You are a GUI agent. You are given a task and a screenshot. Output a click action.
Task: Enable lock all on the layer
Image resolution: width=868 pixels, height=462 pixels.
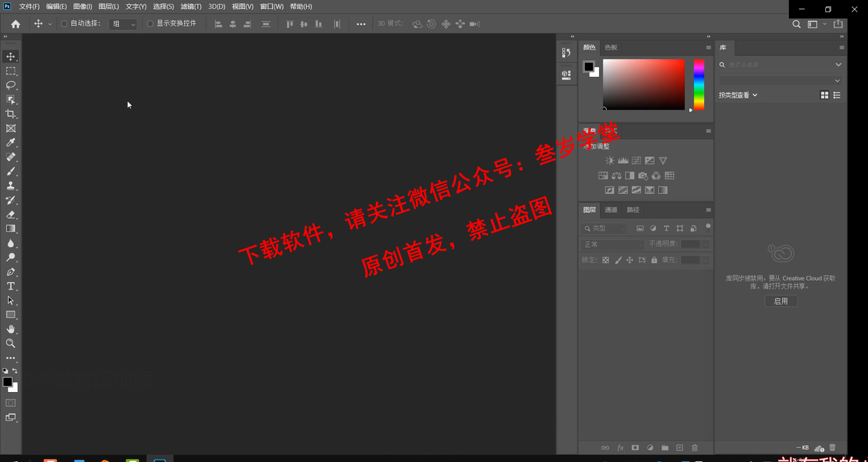[654, 260]
